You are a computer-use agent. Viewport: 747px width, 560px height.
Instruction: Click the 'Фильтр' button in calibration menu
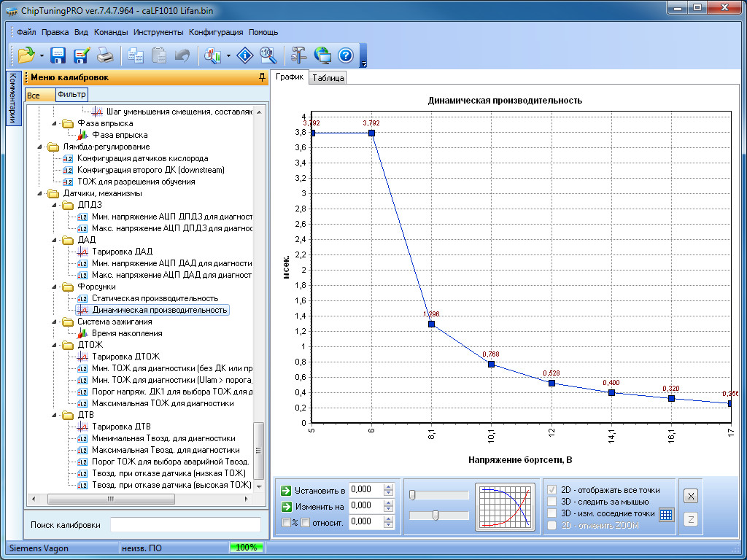71,94
